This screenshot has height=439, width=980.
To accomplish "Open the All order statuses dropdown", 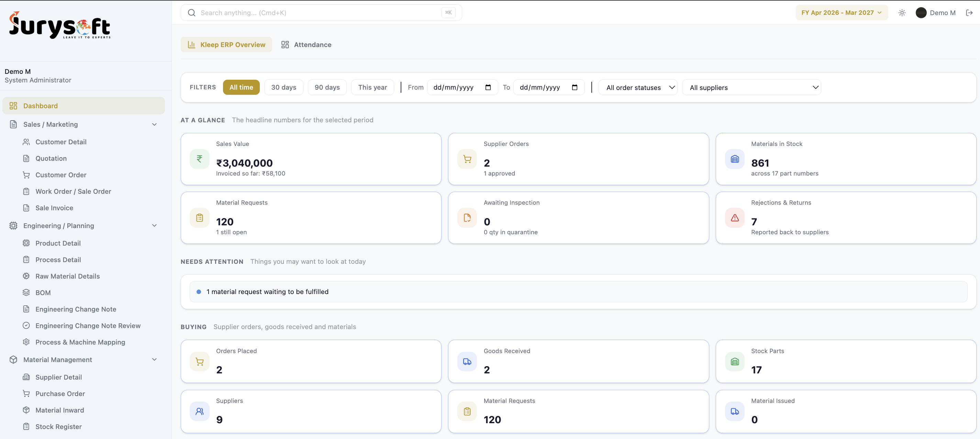I will 638,88.
